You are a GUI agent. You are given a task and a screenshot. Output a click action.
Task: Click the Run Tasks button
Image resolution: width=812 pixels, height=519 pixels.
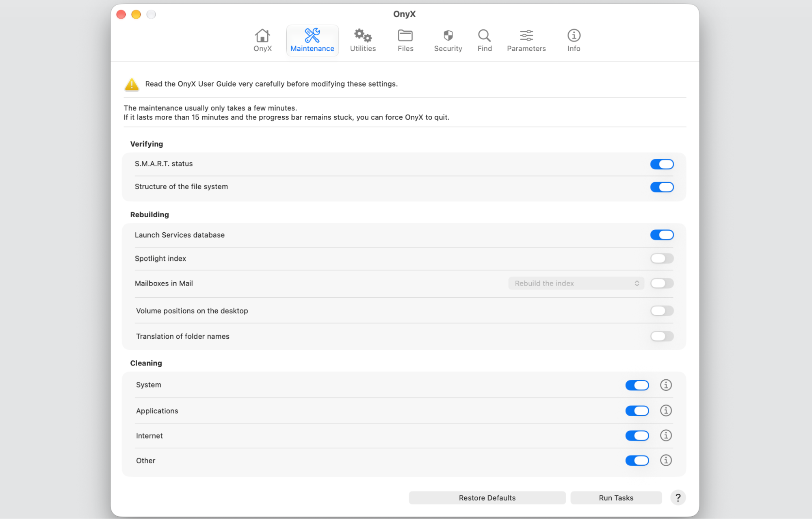click(x=616, y=498)
